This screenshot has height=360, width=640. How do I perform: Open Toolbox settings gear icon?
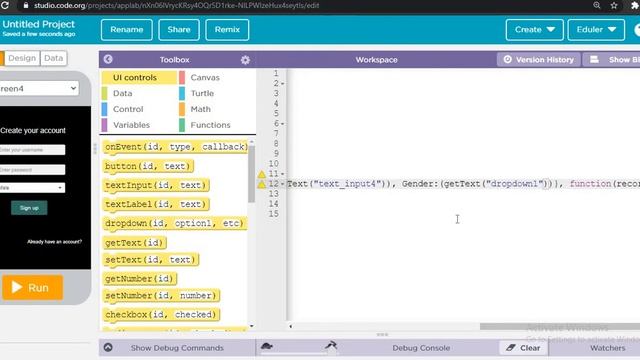tap(245, 60)
